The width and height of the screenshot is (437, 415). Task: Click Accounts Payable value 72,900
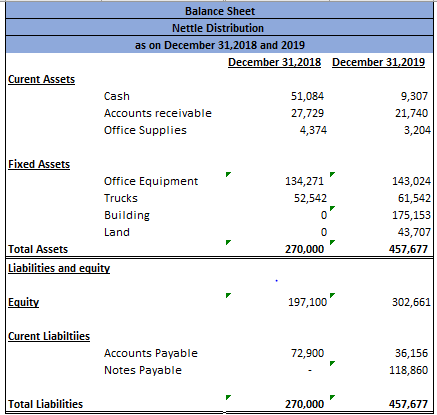tap(307, 353)
